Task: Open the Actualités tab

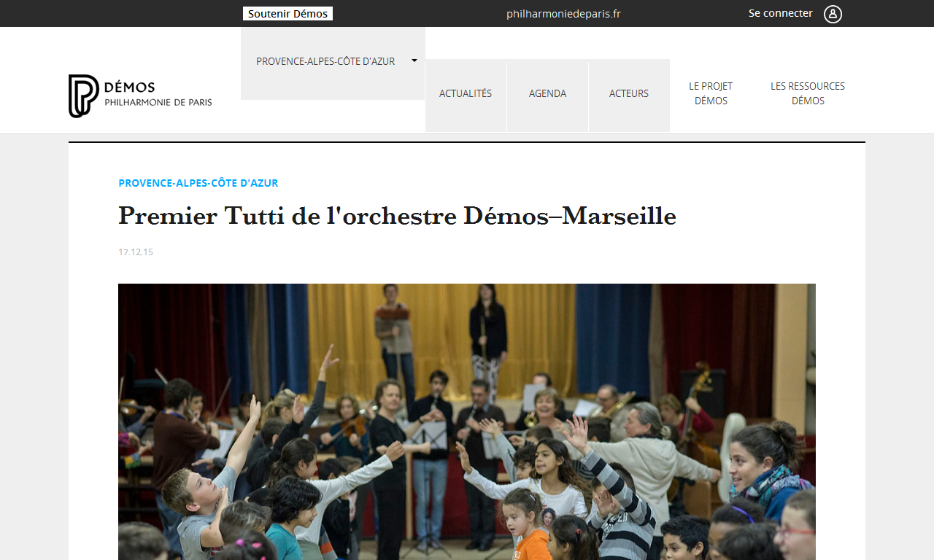Action: (x=466, y=95)
